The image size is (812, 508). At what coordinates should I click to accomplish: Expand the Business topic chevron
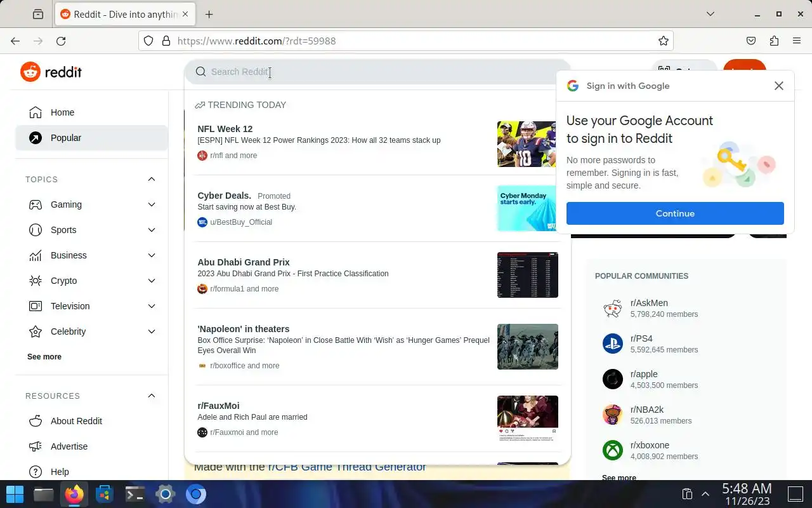152,255
